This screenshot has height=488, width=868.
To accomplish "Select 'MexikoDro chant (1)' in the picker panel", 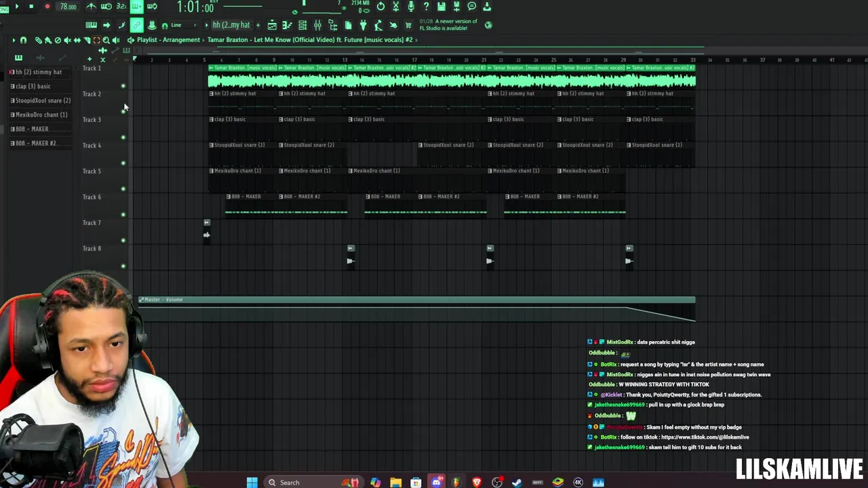I will tap(39, 115).
